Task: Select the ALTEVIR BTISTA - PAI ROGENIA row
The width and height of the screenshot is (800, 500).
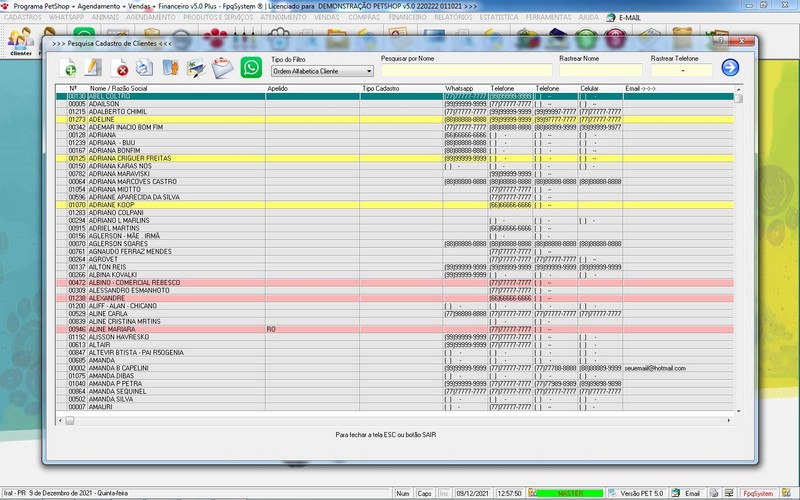Action: 394,352
